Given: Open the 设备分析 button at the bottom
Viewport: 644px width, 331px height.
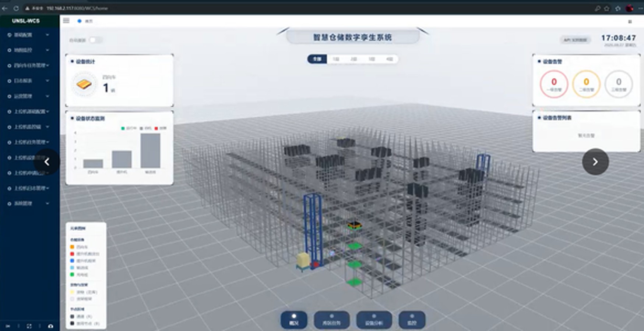Looking at the screenshot, I should 374,320.
